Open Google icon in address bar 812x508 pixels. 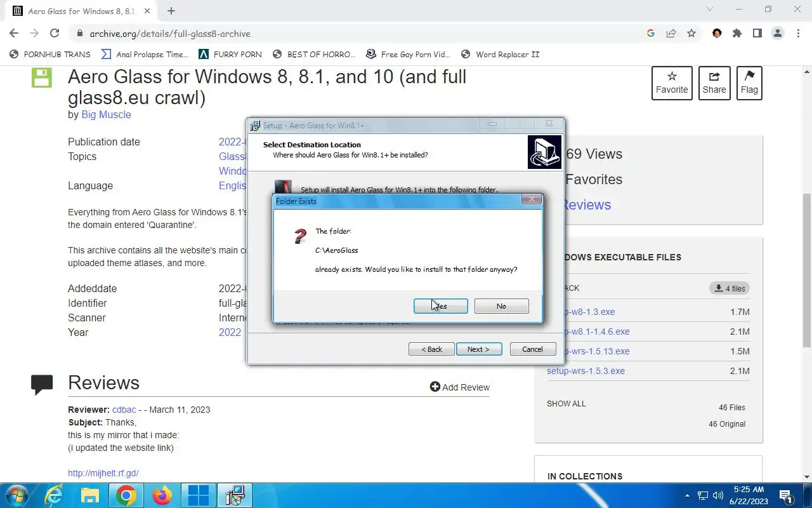[x=651, y=34]
